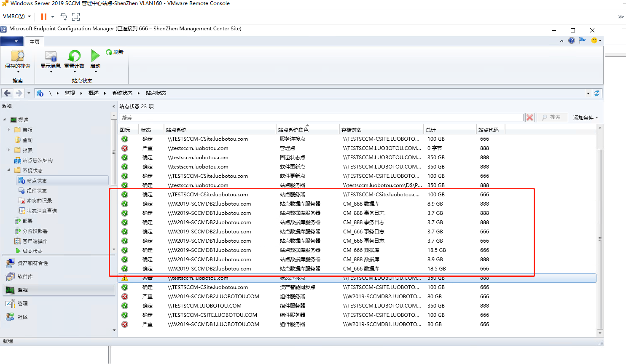Sort by the 状态 column header
The image size is (626, 364).
click(x=151, y=130)
